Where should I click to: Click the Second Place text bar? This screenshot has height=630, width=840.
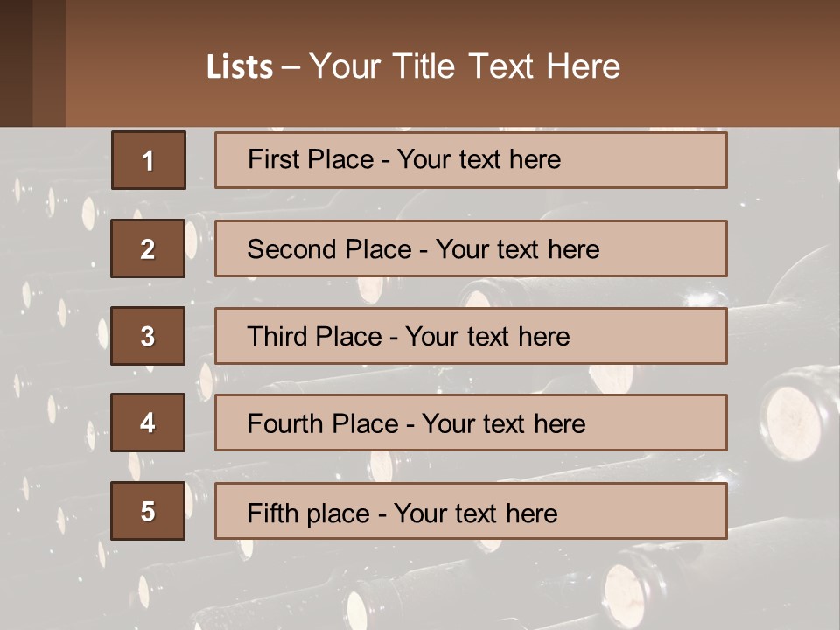click(x=471, y=248)
